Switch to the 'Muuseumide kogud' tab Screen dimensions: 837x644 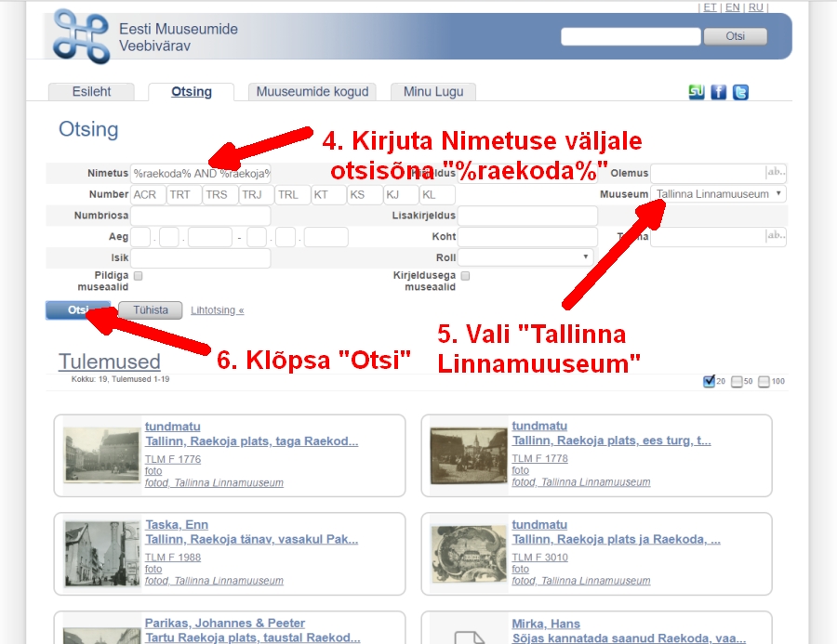312,92
